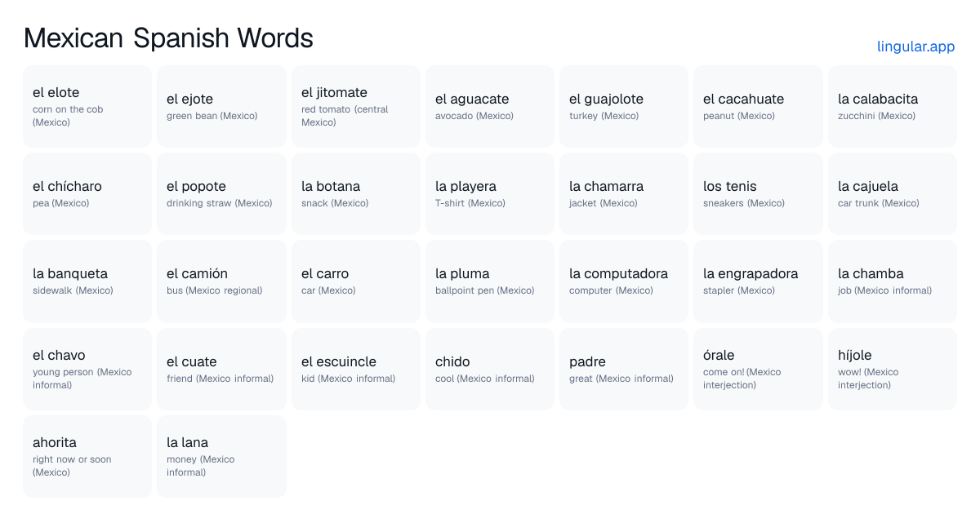980x514 pixels.
Task: Open the lingular.app link
Action: (x=915, y=47)
